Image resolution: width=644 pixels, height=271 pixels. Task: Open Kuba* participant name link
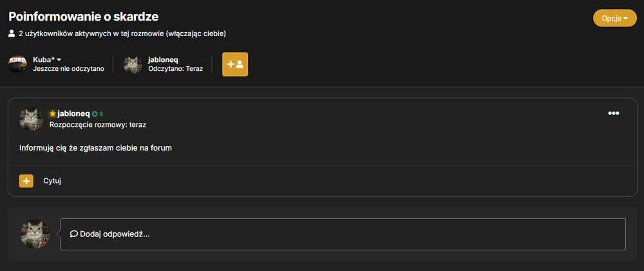click(x=44, y=60)
